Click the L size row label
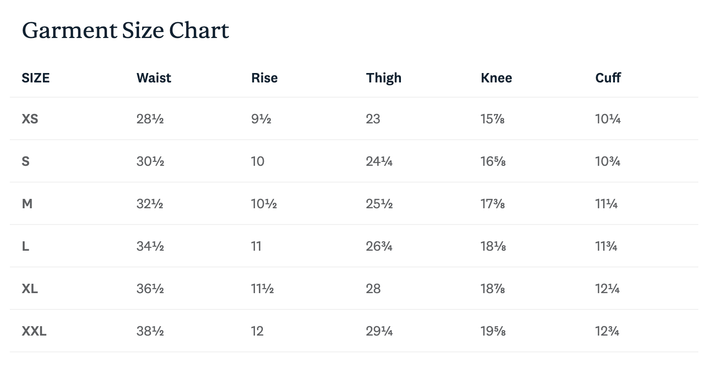This screenshot has height=379, width=720. click(x=25, y=246)
